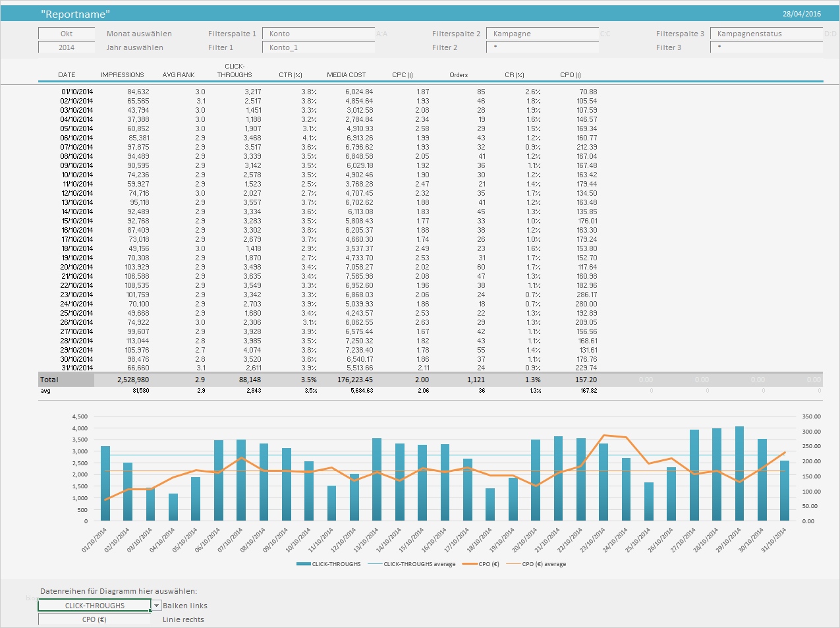
Task: Open the dropdown arrow beside the CLICK-THROUGHS selector
Action: 157,606
